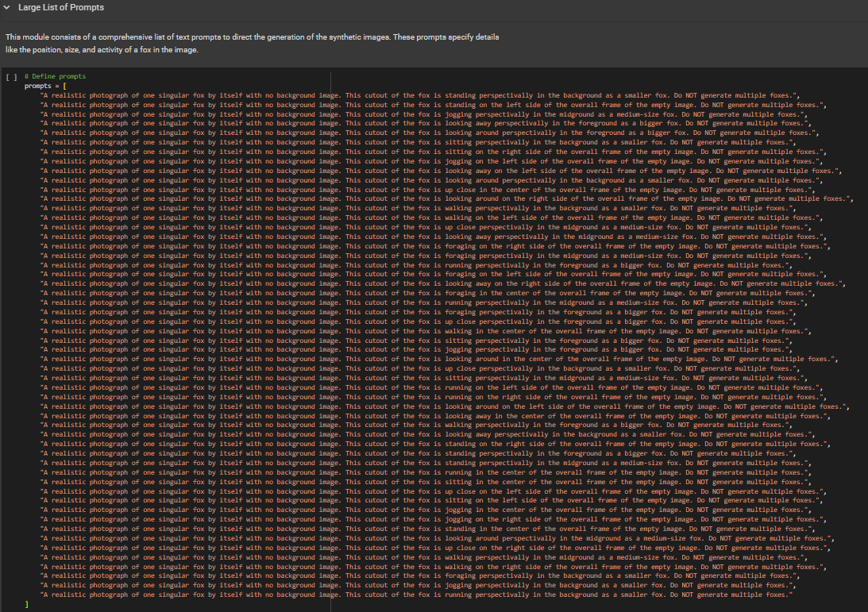Click prompt 'foraging perspectively in the foreground'
The height and width of the screenshot is (612, 868).
(x=419, y=311)
